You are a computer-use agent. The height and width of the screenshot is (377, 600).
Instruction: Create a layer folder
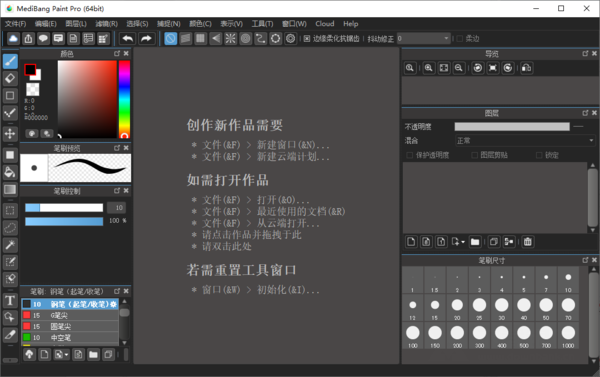tap(475, 242)
